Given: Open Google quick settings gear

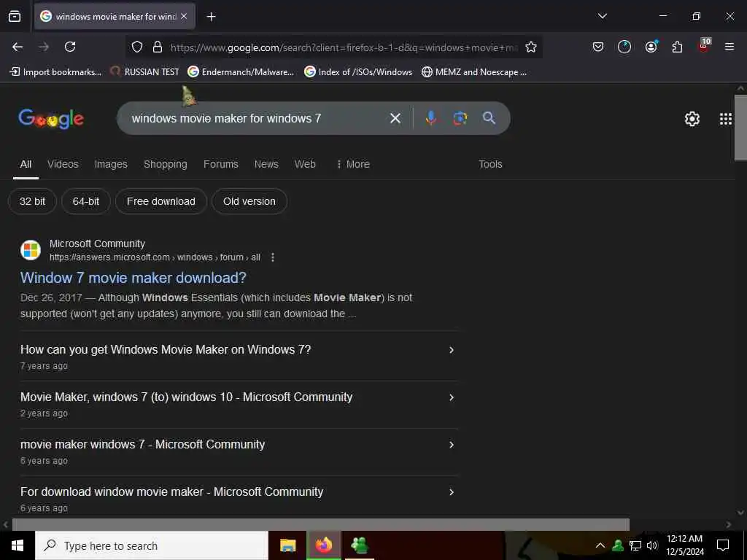Looking at the screenshot, I should pyautogui.click(x=692, y=119).
